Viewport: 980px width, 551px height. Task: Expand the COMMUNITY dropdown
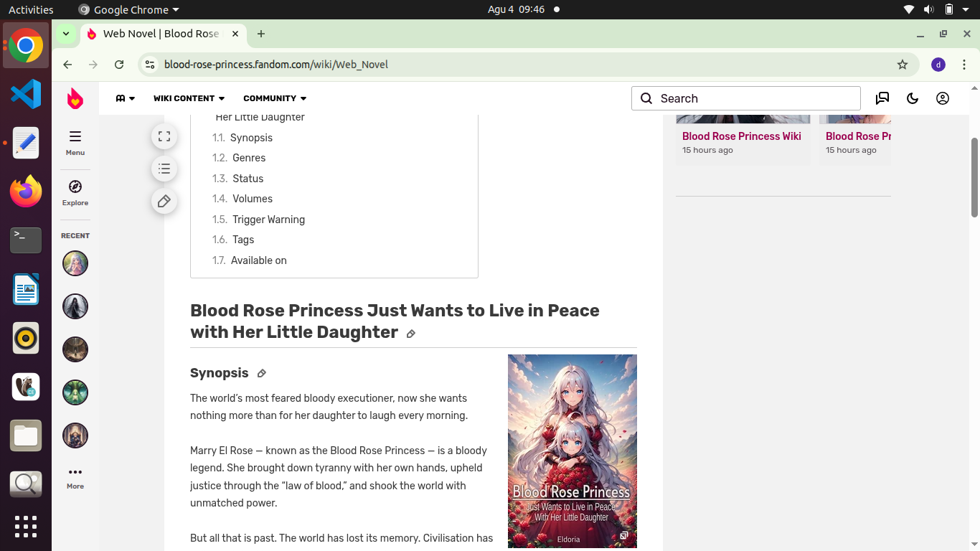click(275, 98)
